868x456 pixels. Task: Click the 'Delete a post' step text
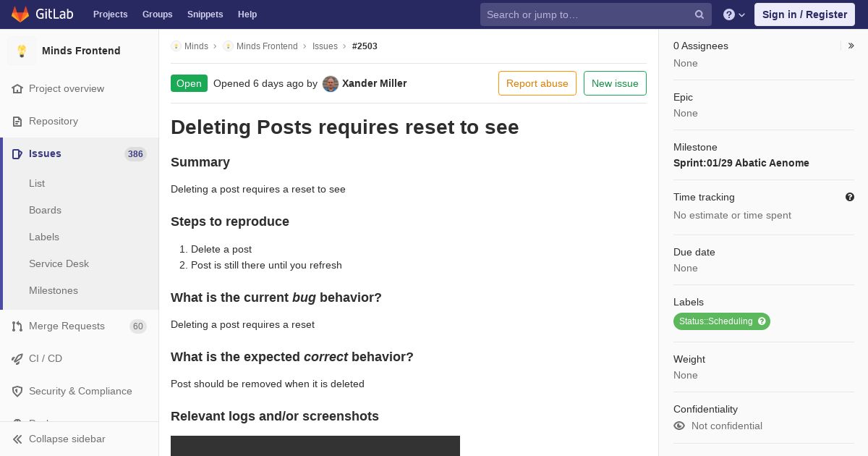[221, 249]
